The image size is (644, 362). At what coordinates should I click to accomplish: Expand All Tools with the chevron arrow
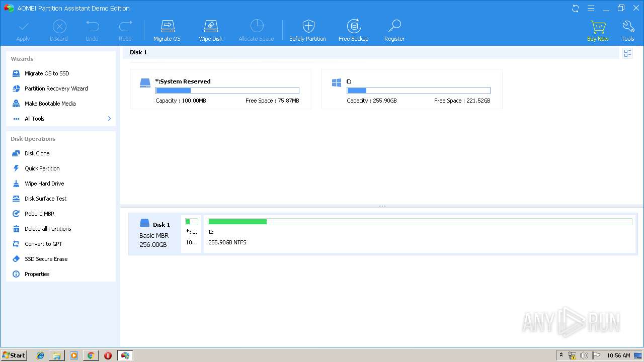[109, 119]
